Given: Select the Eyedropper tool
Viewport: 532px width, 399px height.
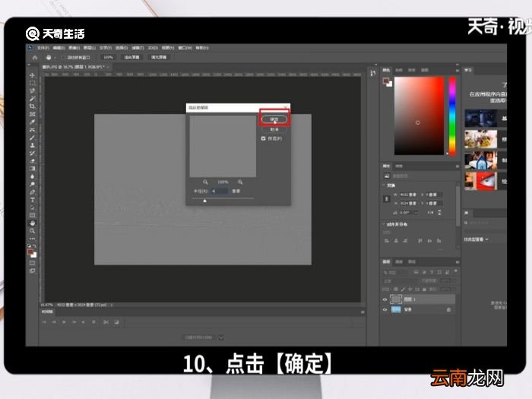Looking at the screenshot, I should pos(32,122).
